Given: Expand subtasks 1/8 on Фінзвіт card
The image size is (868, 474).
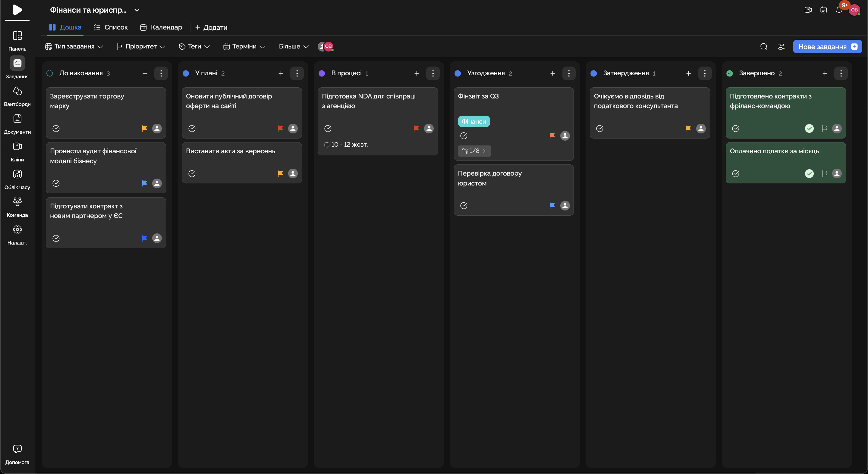Looking at the screenshot, I should 474,151.
